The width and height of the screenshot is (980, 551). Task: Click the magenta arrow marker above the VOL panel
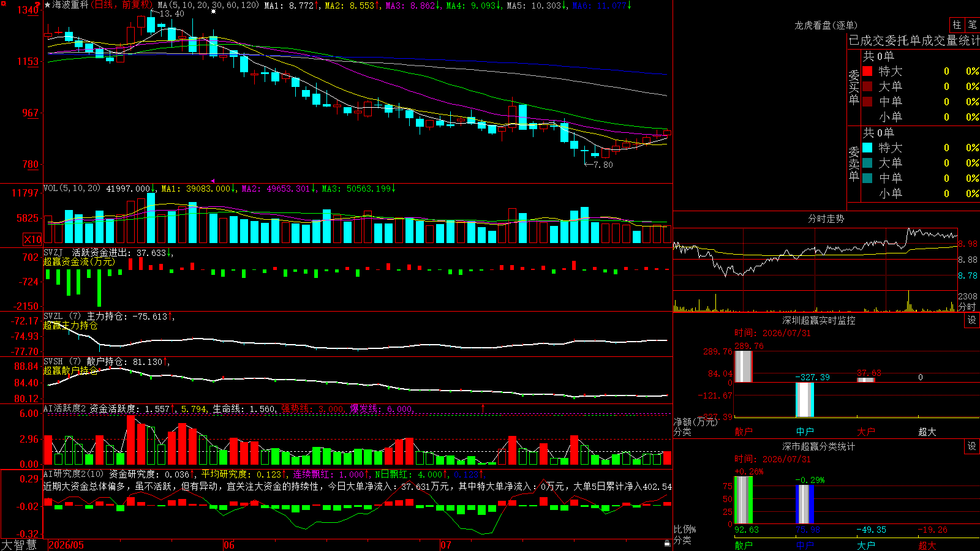coord(213,181)
